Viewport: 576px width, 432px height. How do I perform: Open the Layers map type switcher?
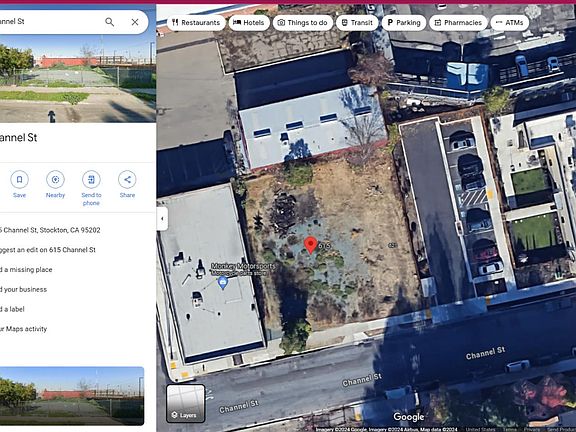tap(186, 403)
